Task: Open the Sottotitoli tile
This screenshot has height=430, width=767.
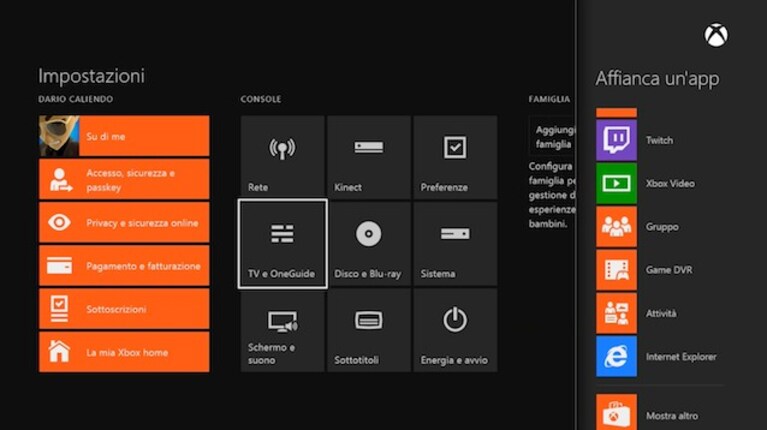Action: coord(369,330)
